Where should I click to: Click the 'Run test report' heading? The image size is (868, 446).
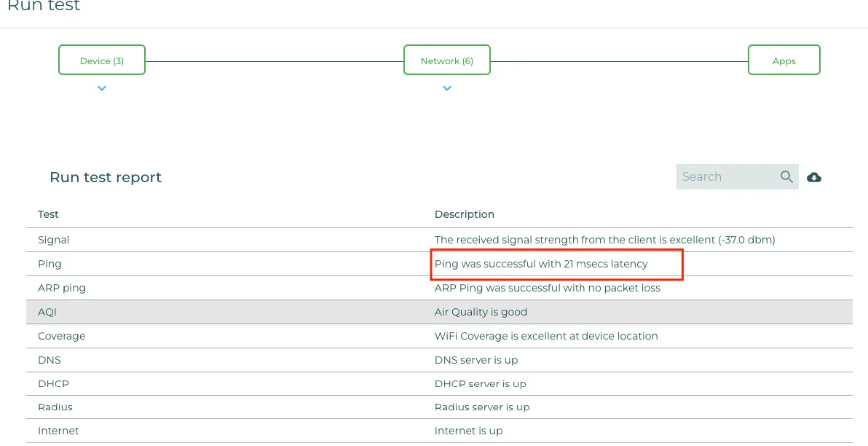(x=106, y=177)
